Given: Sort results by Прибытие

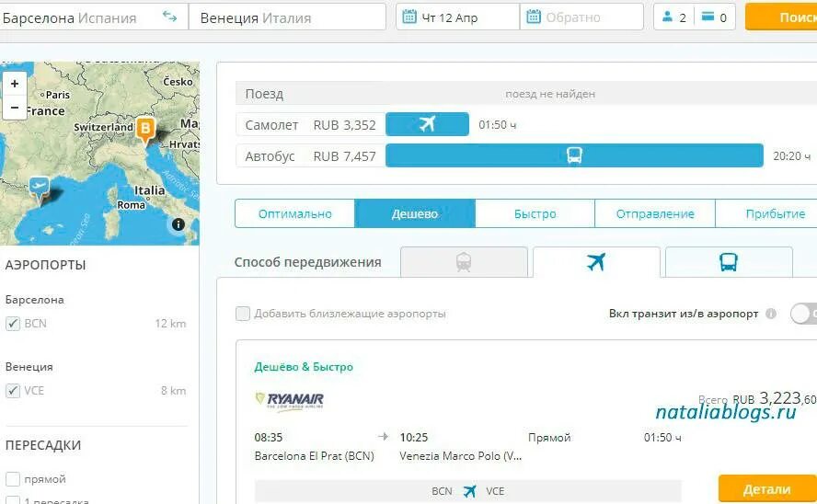Looking at the screenshot, I should (767, 213).
